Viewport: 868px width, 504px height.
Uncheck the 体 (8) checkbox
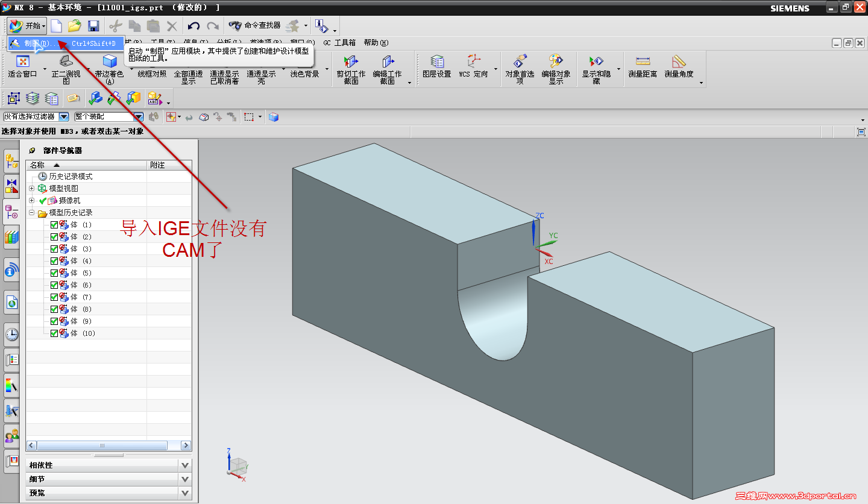pyautogui.click(x=54, y=309)
